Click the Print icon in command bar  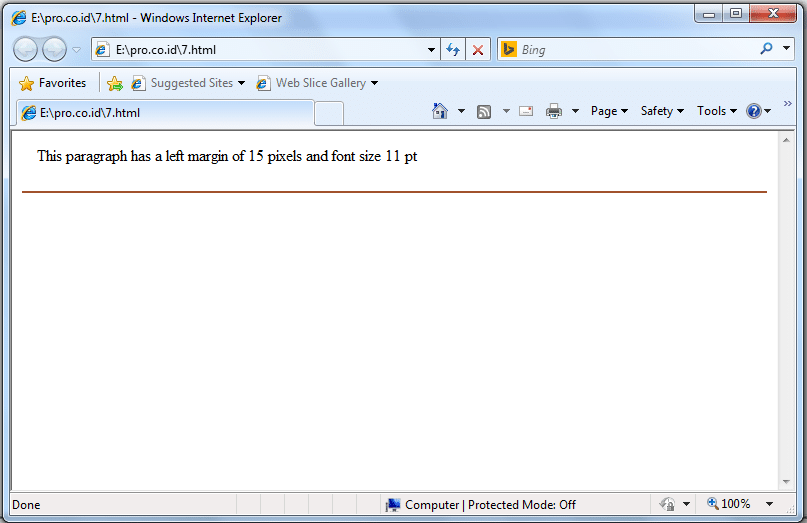pos(554,111)
